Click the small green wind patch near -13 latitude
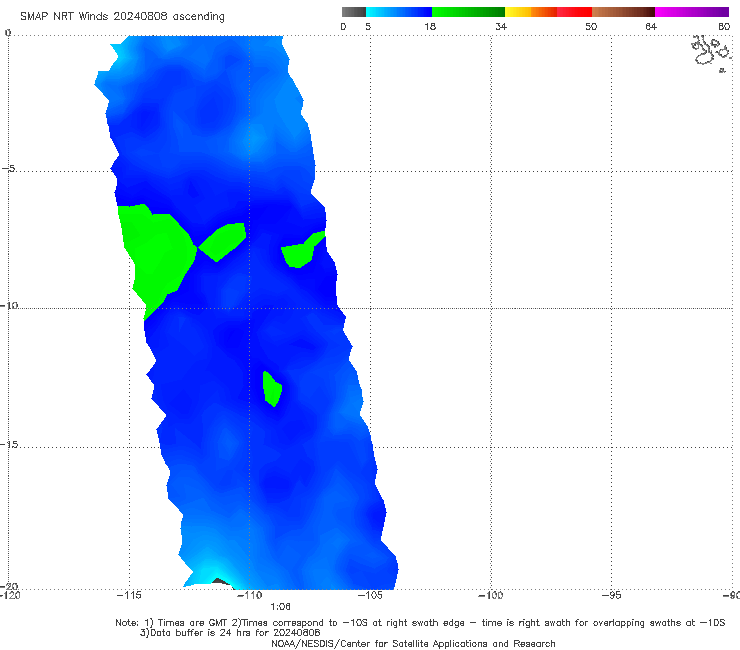The width and height of the screenshot is (740, 650). click(272, 388)
